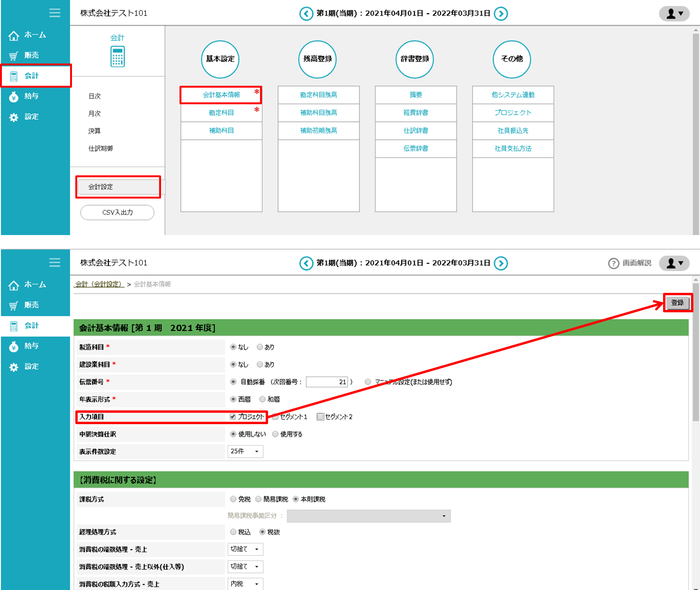Click the help icon beside 画面解説
This screenshot has height=590, width=700.
[x=613, y=263]
